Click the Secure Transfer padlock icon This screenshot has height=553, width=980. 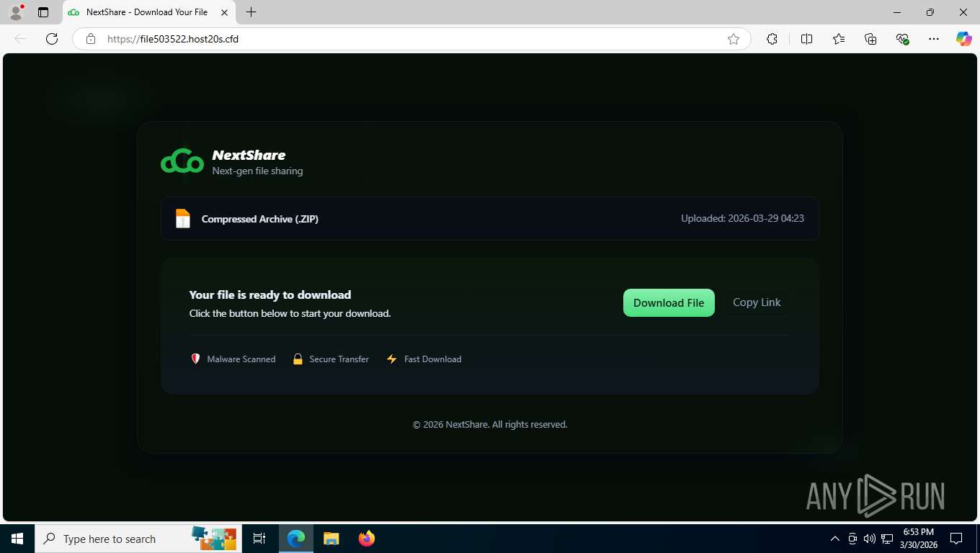(x=298, y=359)
